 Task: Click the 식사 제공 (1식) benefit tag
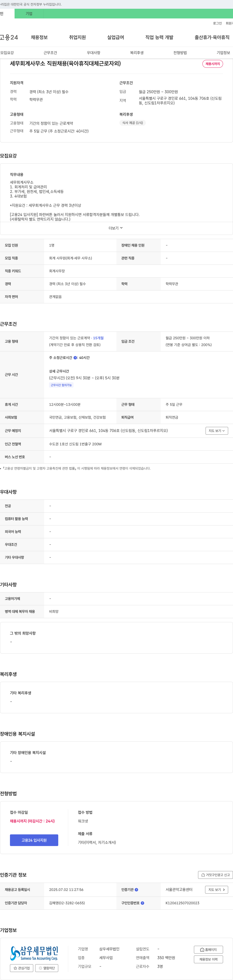pyautogui.click(x=133, y=123)
